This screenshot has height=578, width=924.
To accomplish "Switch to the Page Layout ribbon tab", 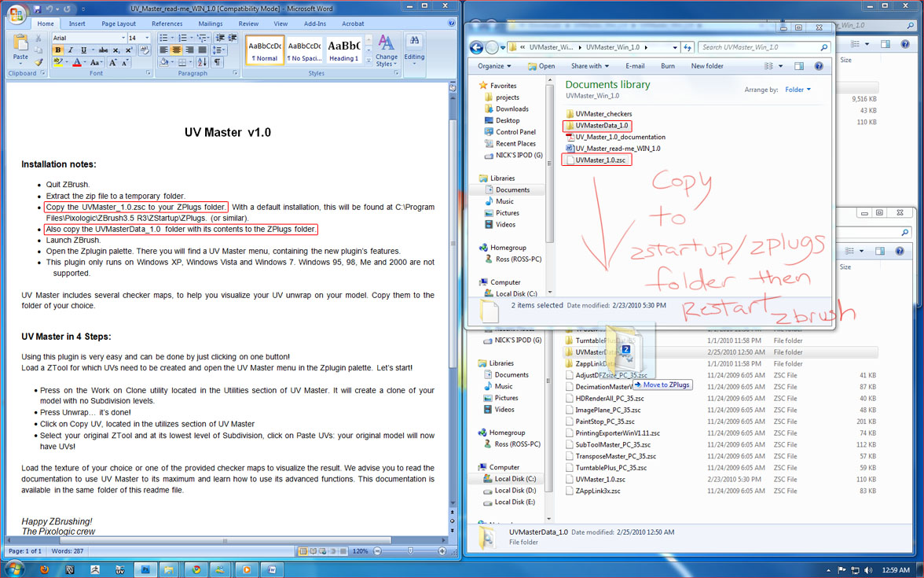I will 118,24.
